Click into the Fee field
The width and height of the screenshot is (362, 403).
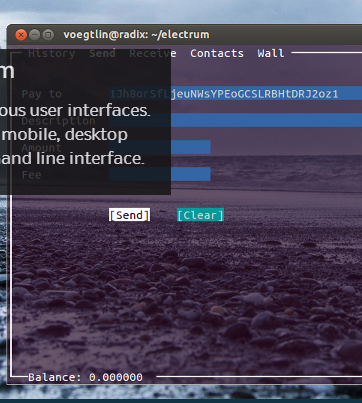(160, 174)
